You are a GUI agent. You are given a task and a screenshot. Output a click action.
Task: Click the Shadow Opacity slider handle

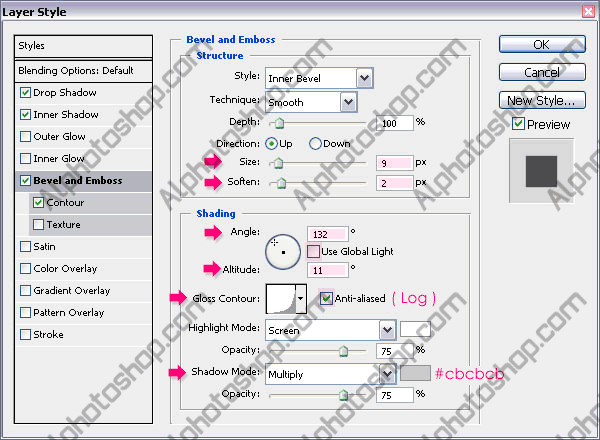tap(344, 395)
